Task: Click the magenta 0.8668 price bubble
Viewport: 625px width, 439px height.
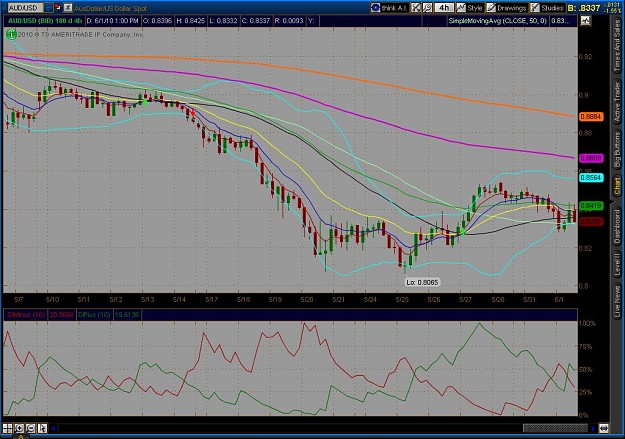Action: tap(591, 158)
